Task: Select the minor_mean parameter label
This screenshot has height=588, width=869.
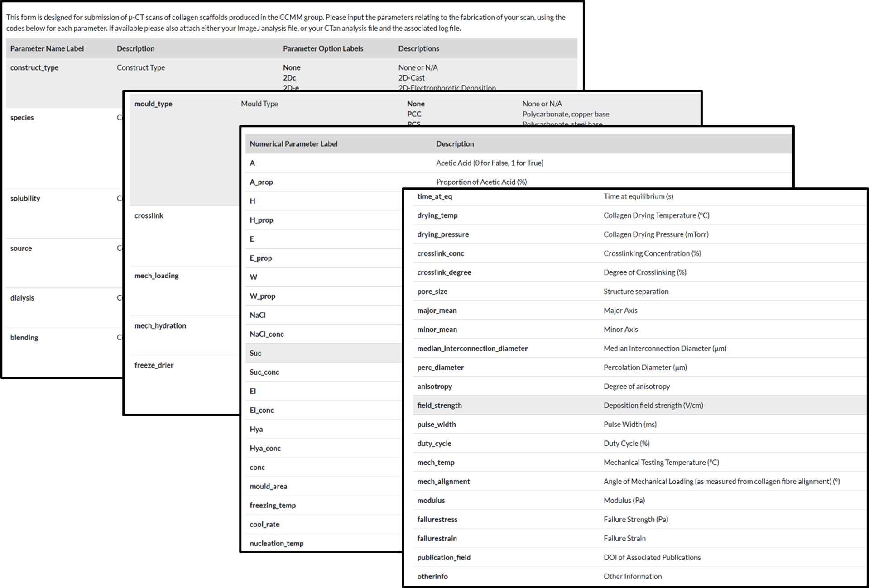Action: point(437,330)
